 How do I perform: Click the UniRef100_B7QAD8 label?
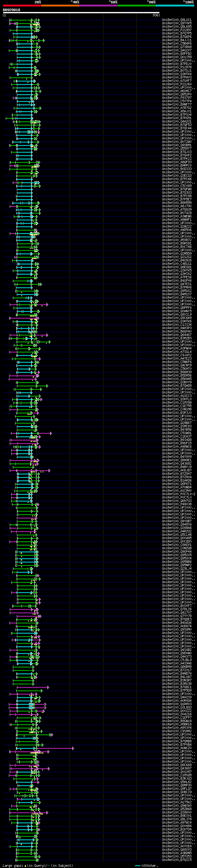tap(177, 386)
